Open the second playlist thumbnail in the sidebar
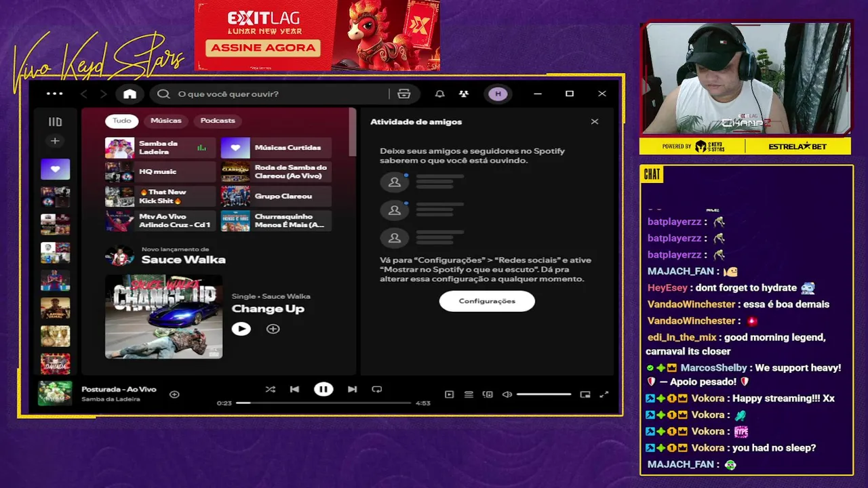Viewport: 868px width, 488px height. 55,197
